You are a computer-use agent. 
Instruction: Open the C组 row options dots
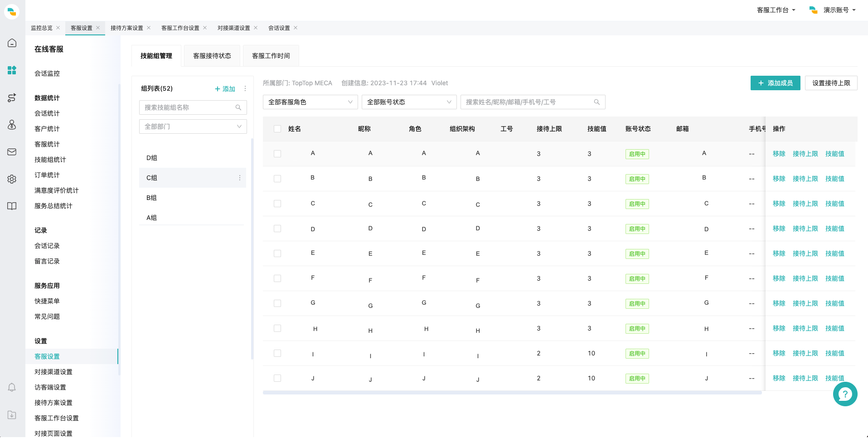pos(240,178)
